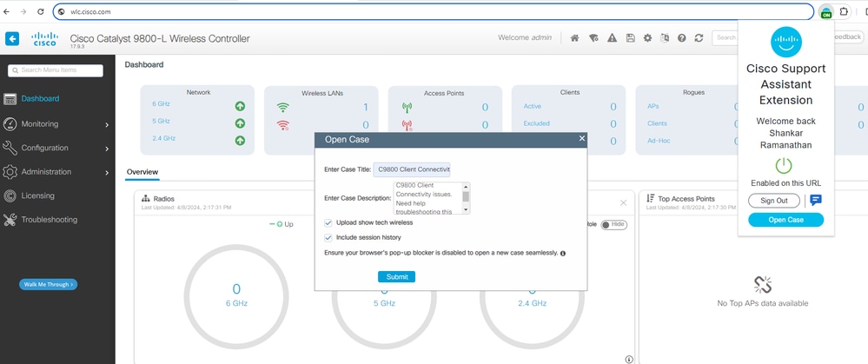Go to Home via house icon

click(574, 38)
